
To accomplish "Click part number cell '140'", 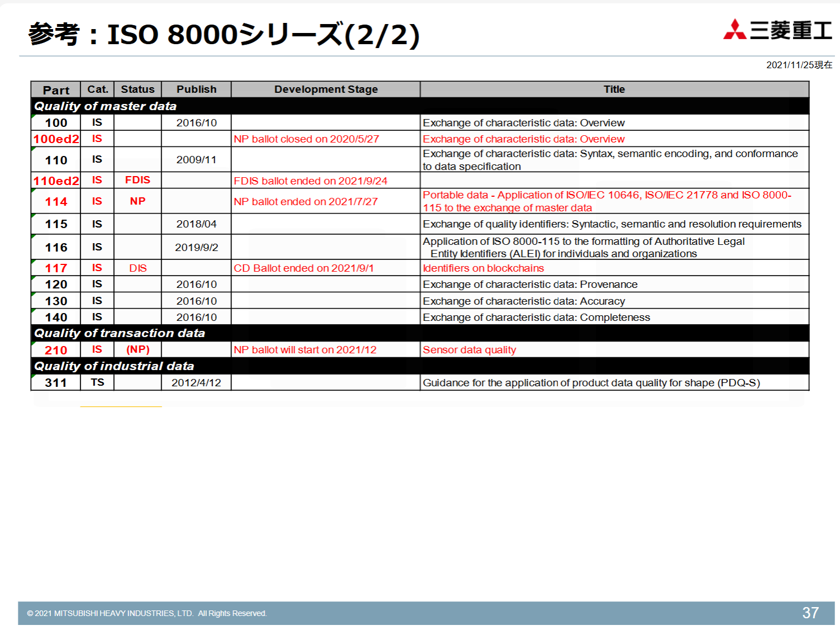I will [x=56, y=317].
